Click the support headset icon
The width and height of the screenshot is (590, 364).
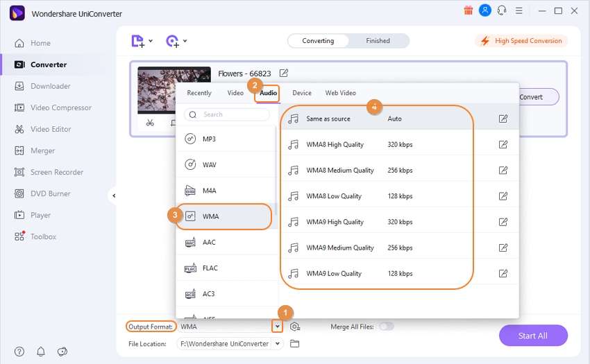[502, 10]
